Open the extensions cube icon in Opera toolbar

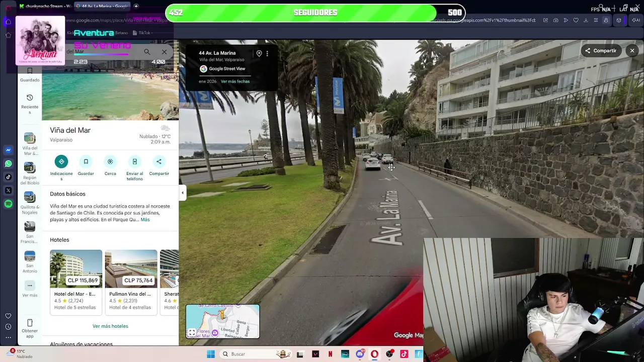(619, 20)
